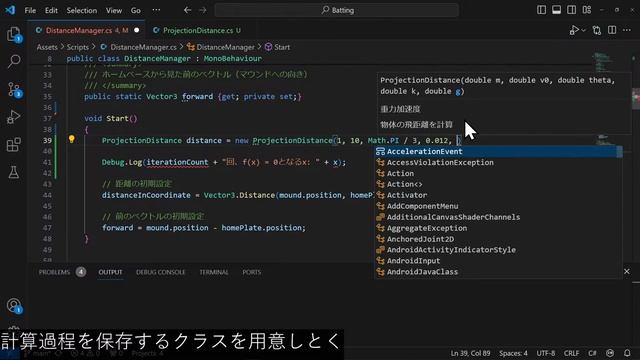Open the TERMINAL panel tab
The width and height of the screenshot is (640, 360).
(214, 272)
